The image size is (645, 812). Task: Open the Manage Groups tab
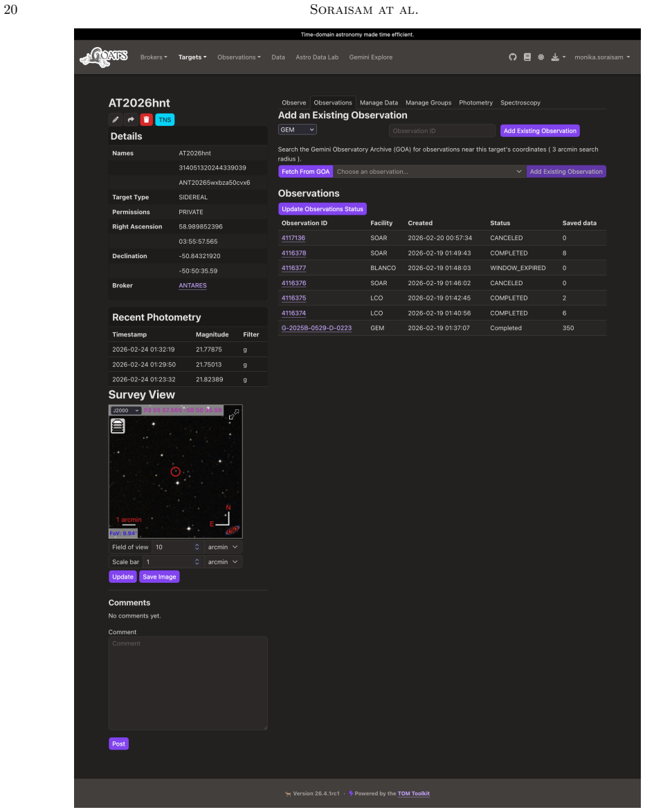(428, 102)
